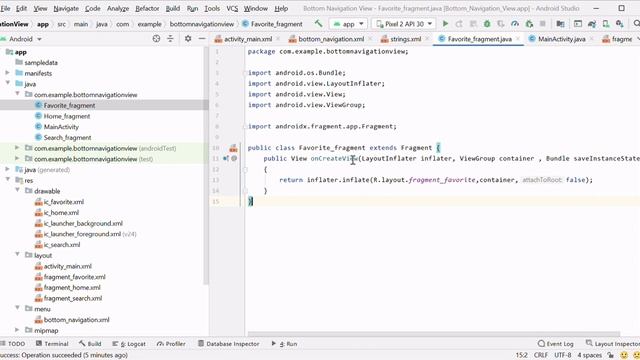Switch to the bottom_navigation.xml editor tab
Screen dimensions: 640x360
click(x=331, y=39)
